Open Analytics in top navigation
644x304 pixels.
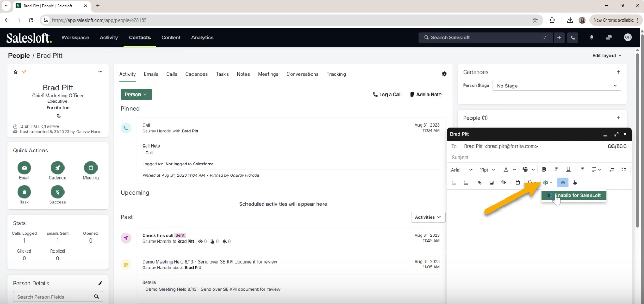pos(202,38)
